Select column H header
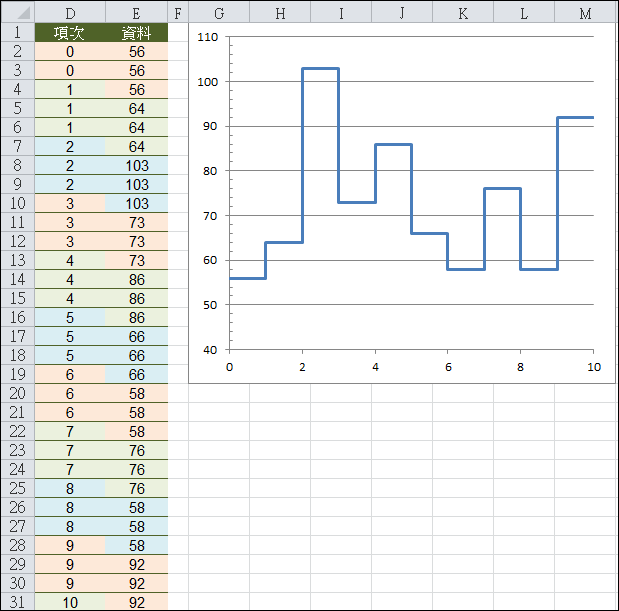This screenshot has height=611, width=619. (x=280, y=13)
